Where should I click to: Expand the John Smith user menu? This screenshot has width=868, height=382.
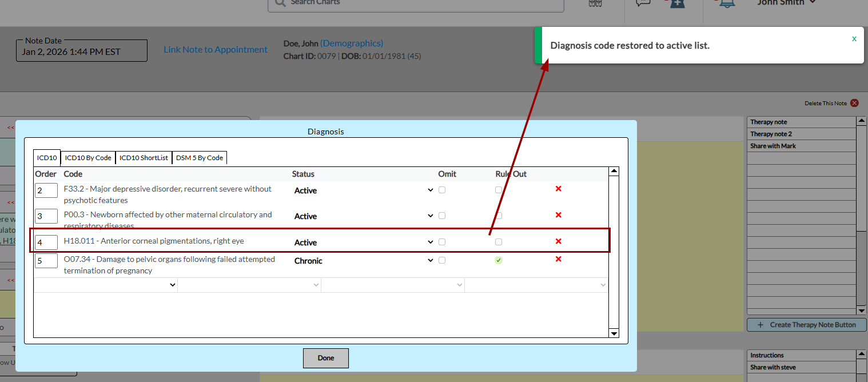(786, 3)
